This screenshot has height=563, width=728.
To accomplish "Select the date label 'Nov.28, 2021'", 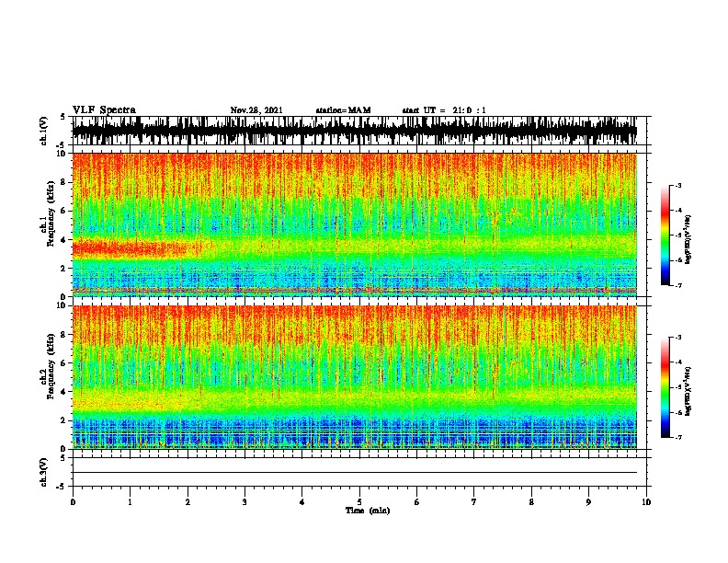I will [x=256, y=110].
